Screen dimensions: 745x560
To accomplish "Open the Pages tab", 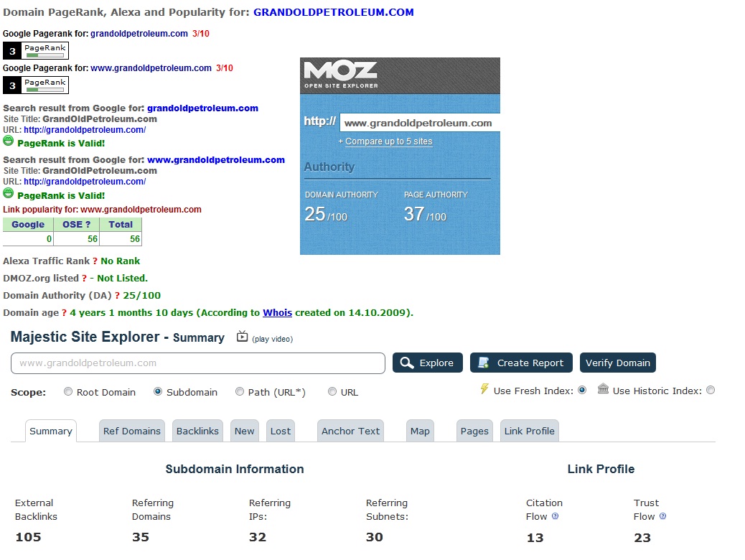I will [474, 431].
